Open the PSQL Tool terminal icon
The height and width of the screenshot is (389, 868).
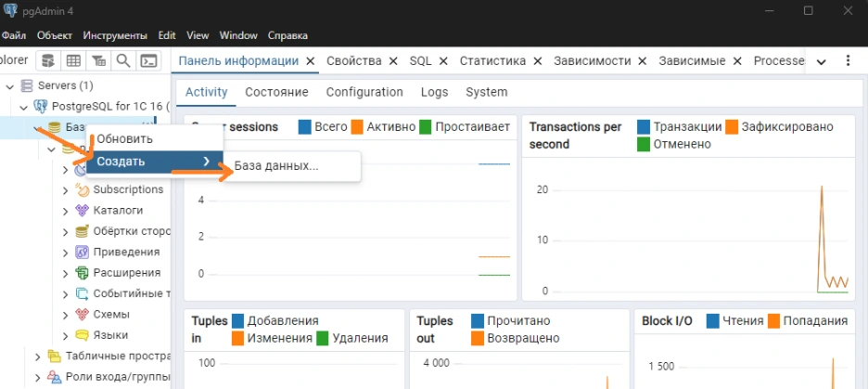(x=147, y=60)
